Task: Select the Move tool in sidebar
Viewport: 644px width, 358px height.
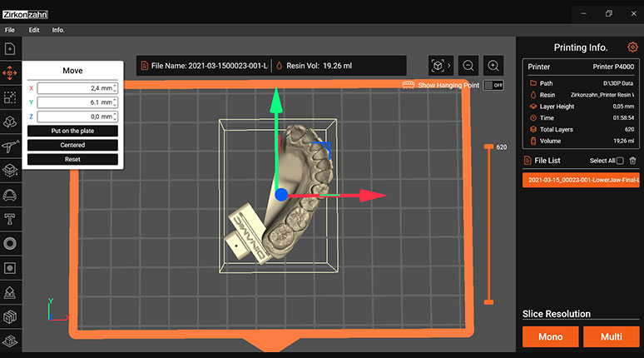Action: (x=10, y=73)
